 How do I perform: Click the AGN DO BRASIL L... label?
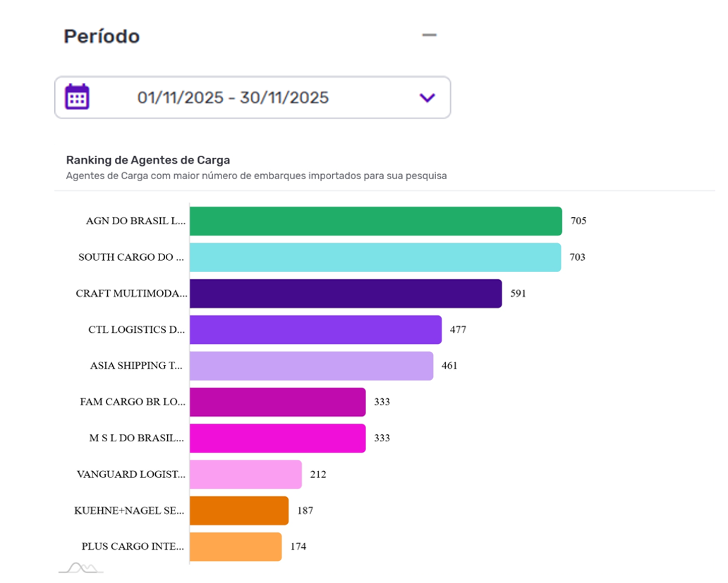tap(136, 221)
